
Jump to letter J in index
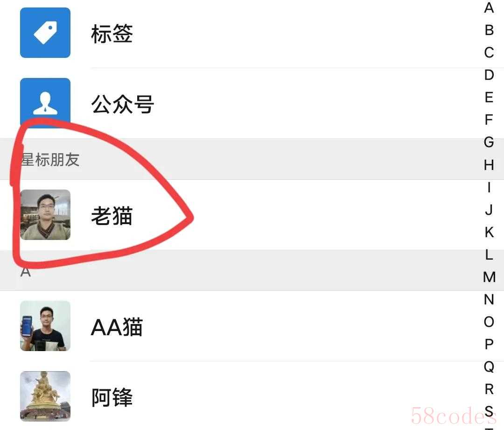[489, 210]
